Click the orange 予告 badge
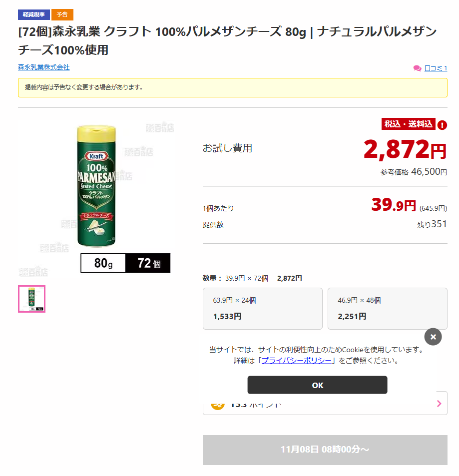459x476 pixels. point(62,14)
